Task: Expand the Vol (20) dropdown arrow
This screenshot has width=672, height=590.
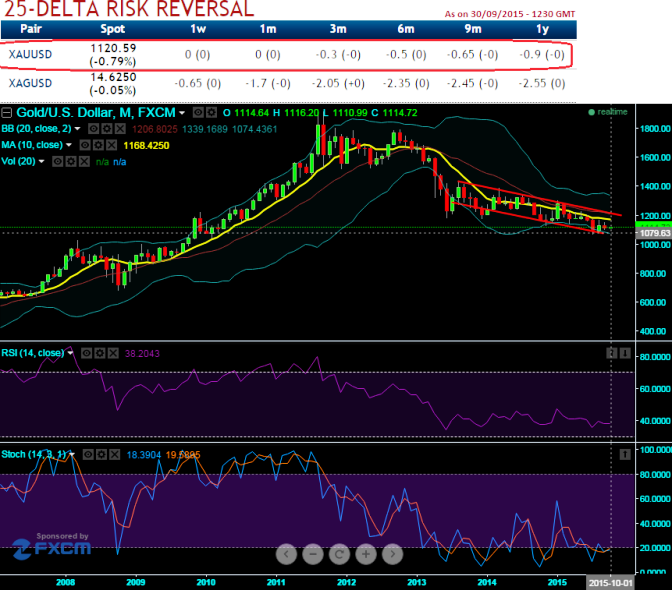Action: 42,162
